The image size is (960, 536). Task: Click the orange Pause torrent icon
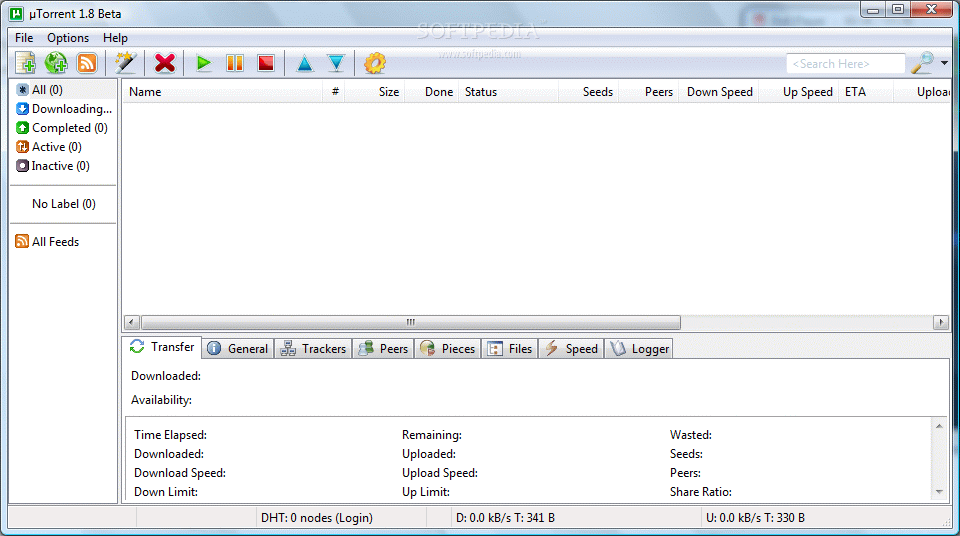[x=235, y=63]
